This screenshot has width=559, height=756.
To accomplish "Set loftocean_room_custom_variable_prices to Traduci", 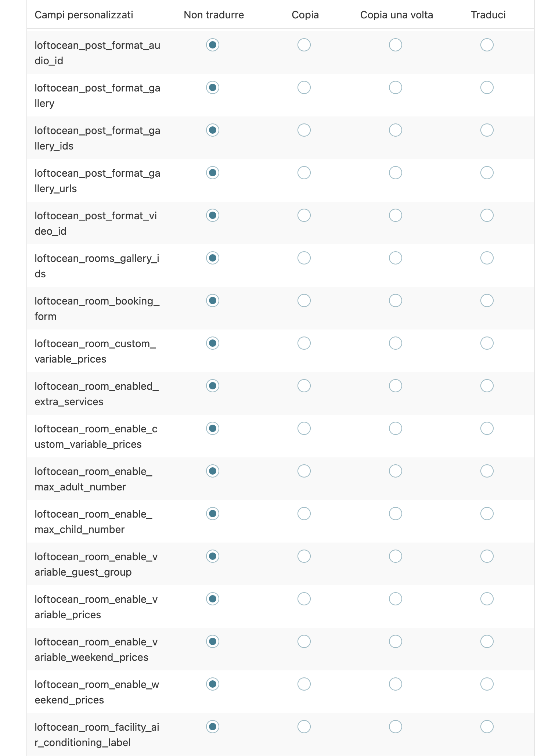I will [x=487, y=343].
